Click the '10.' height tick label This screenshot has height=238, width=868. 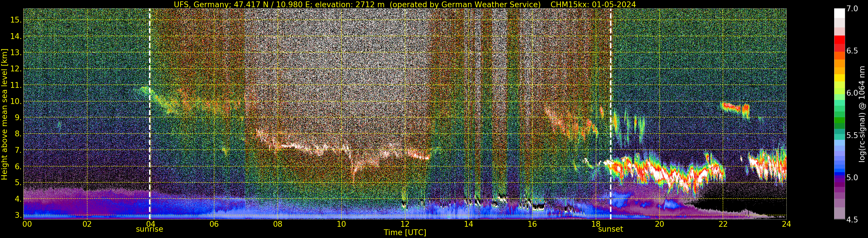[x=16, y=101]
